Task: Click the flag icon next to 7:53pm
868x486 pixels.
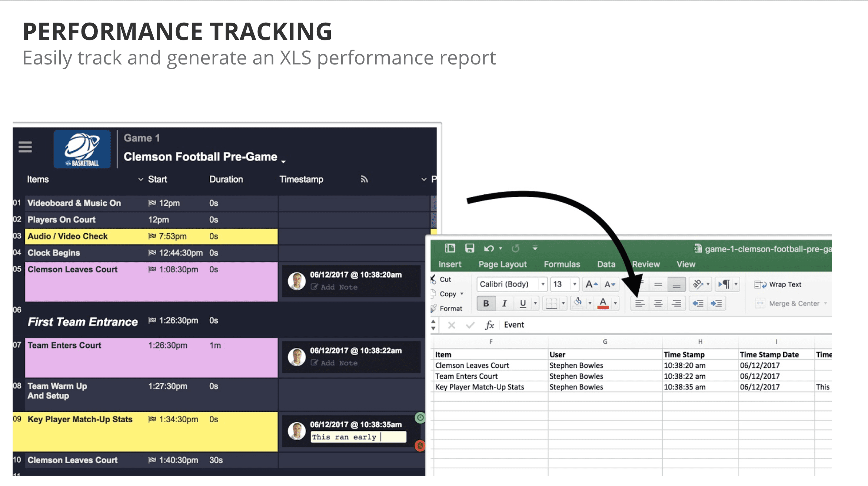Action: [152, 236]
